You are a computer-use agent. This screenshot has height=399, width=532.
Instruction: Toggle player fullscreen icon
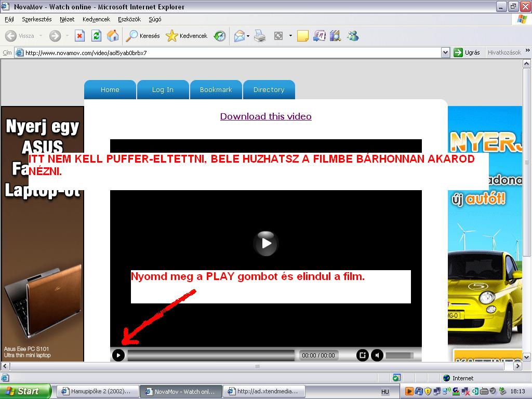click(x=362, y=355)
